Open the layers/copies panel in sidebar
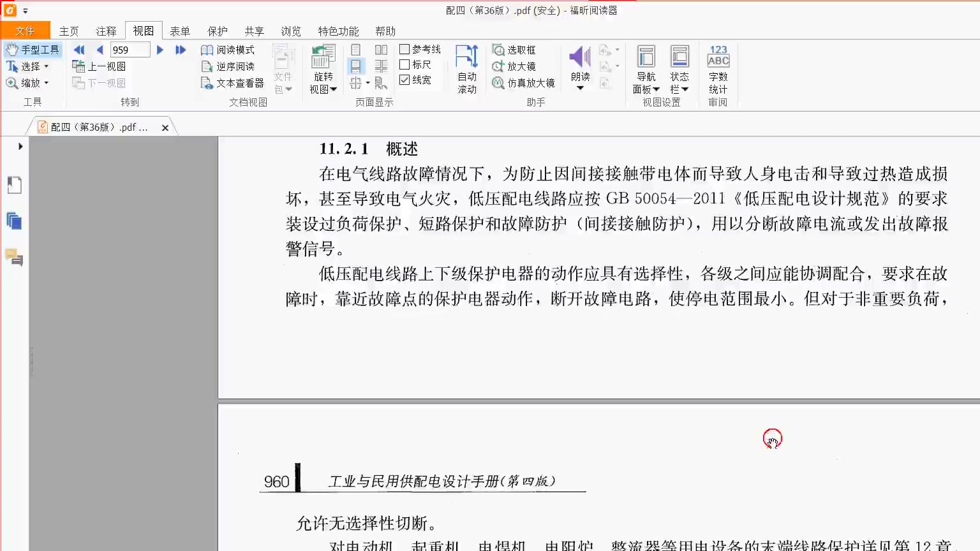This screenshot has height=551, width=980. (14, 221)
